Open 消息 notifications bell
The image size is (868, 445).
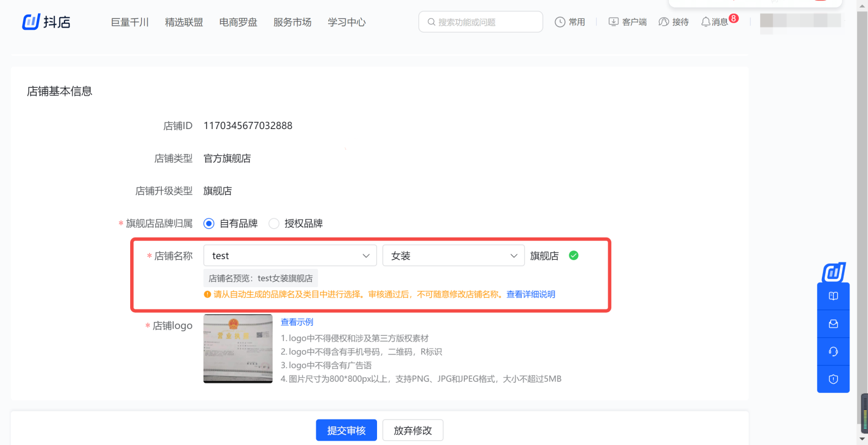click(x=706, y=22)
